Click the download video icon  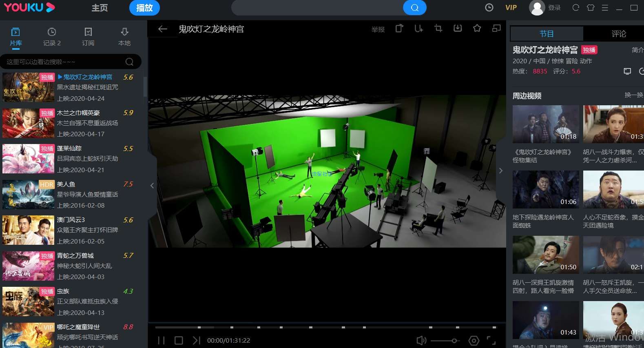pyautogui.click(x=458, y=28)
